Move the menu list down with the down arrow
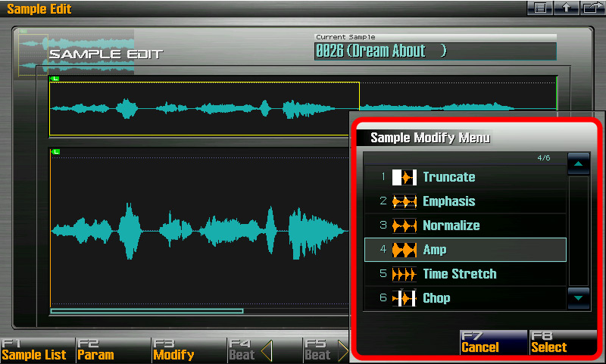 point(579,298)
